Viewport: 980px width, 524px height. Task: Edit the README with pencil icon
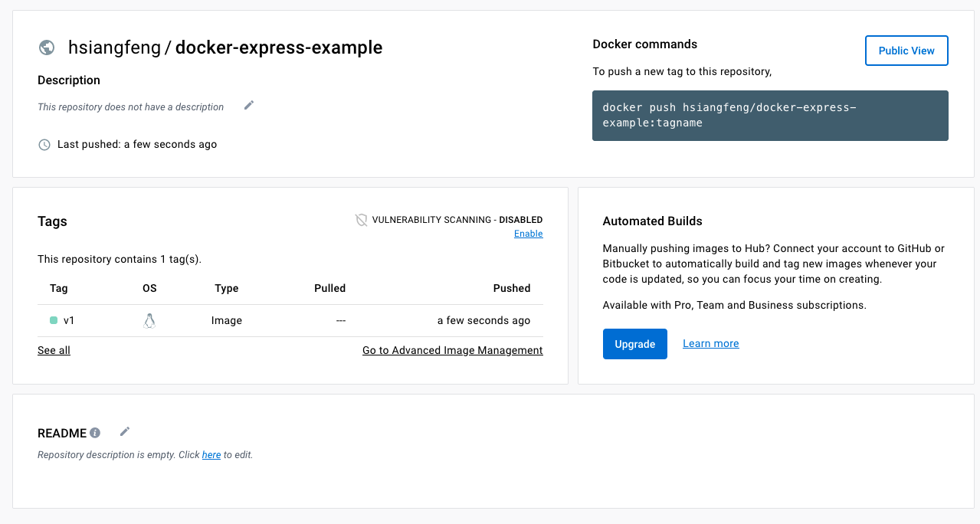pos(125,432)
